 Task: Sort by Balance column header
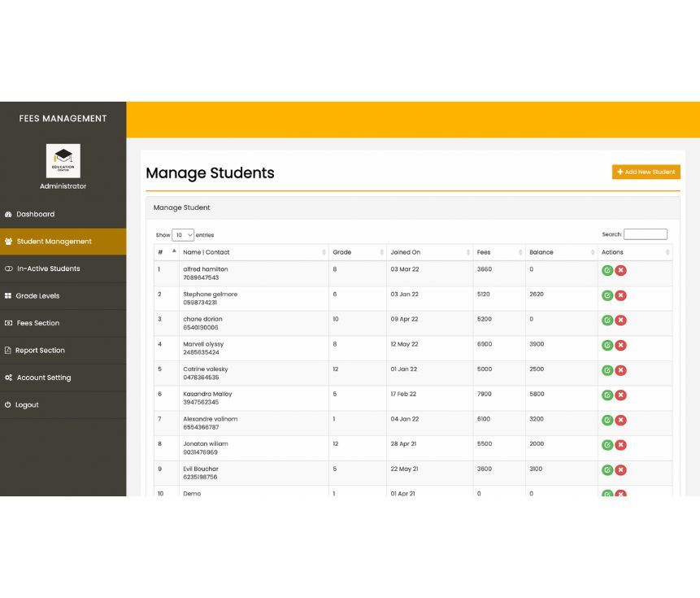click(560, 252)
